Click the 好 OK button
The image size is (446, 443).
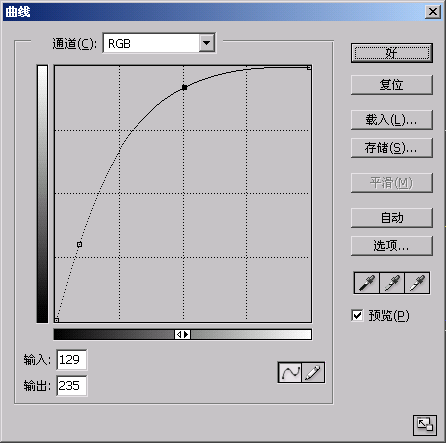392,53
